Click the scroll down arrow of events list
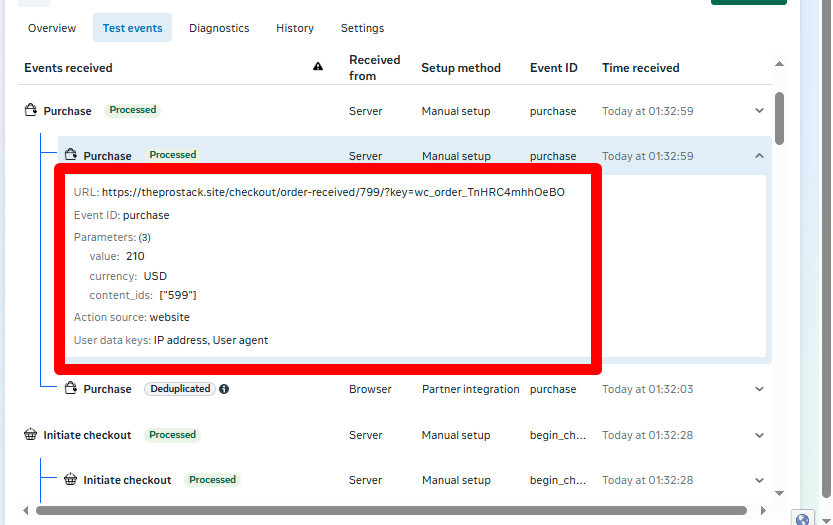 click(x=779, y=493)
